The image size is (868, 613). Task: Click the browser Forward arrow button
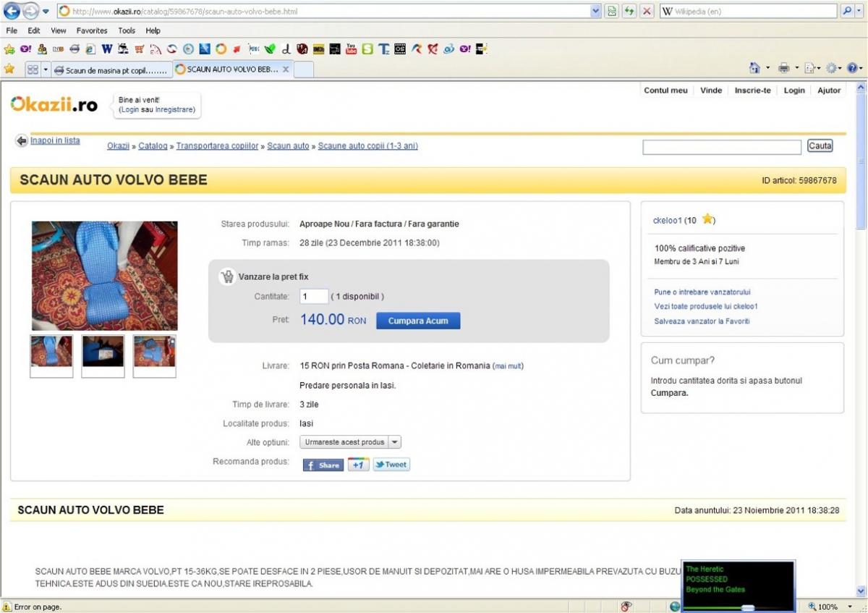click(x=30, y=12)
